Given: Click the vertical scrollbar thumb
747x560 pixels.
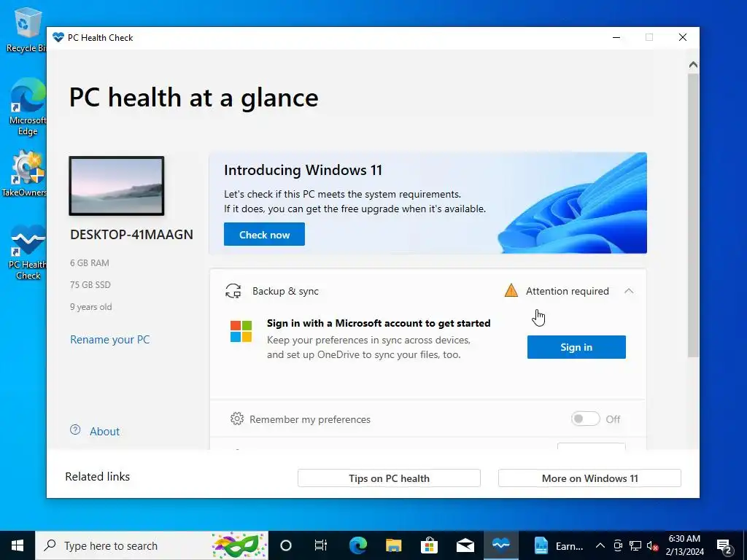Looking at the screenshot, I should click(693, 214).
